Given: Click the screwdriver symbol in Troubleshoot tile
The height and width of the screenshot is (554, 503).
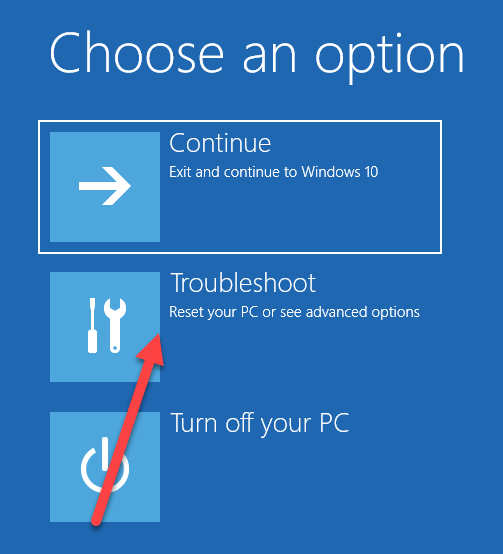Looking at the screenshot, I should [x=93, y=325].
